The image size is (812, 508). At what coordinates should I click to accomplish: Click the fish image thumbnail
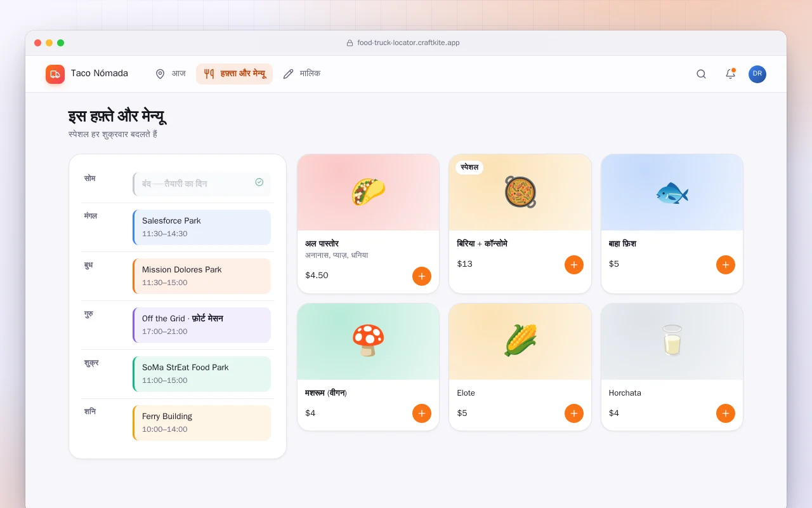click(x=672, y=192)
